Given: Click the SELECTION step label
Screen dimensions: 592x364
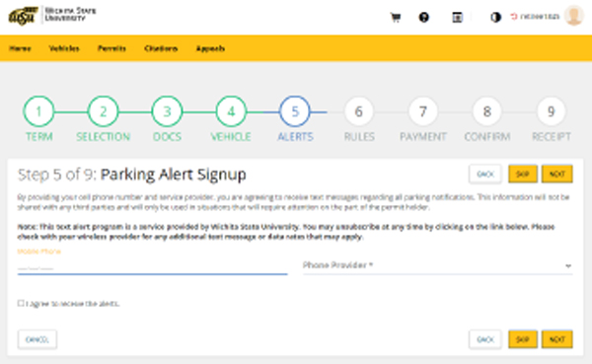Looking at the screenshot, I should tap(103, 137).
